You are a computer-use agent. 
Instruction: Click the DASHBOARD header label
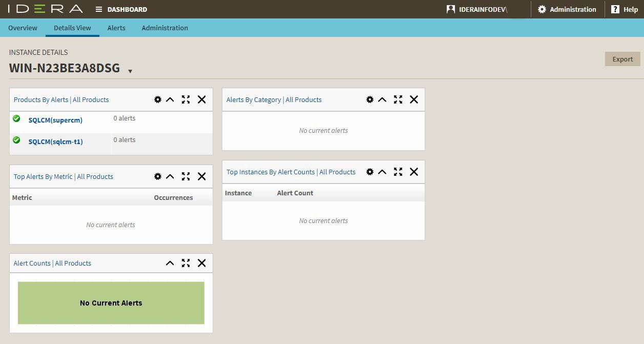(127, 9)
